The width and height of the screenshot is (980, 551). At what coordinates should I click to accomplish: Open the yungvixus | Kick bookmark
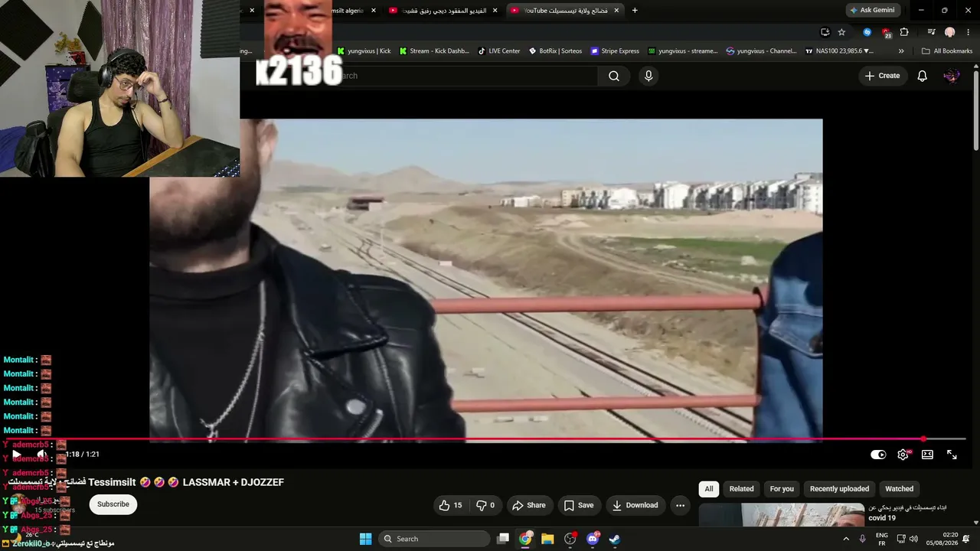(364, 51)
